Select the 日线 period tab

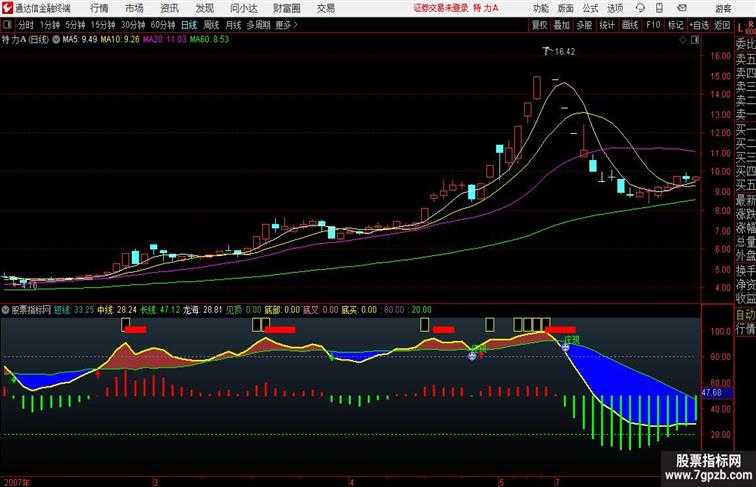pyautogui.click(x=189, y=25)
